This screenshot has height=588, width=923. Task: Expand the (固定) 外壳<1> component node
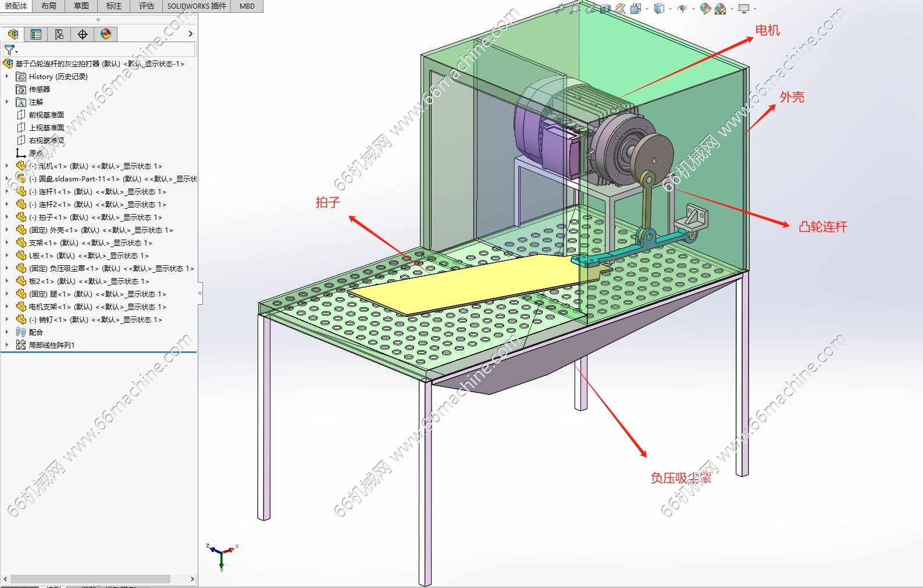coord(7,230)
